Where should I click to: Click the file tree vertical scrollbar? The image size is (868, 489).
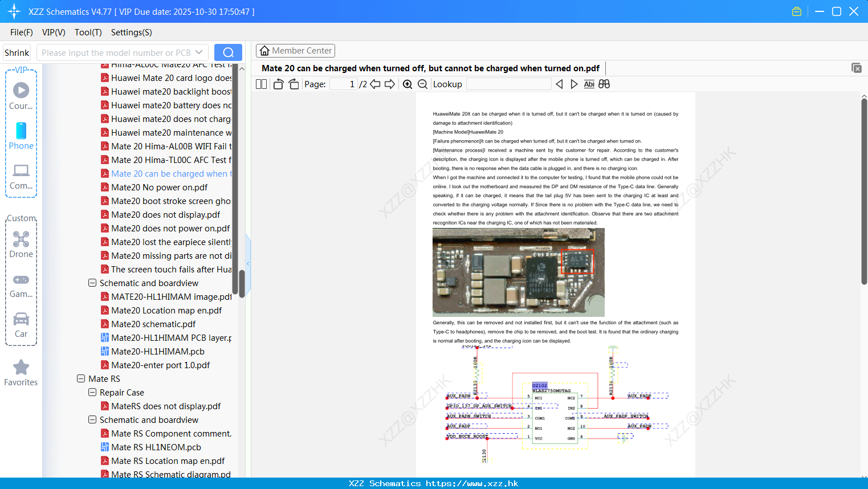[x=242, y=283]
